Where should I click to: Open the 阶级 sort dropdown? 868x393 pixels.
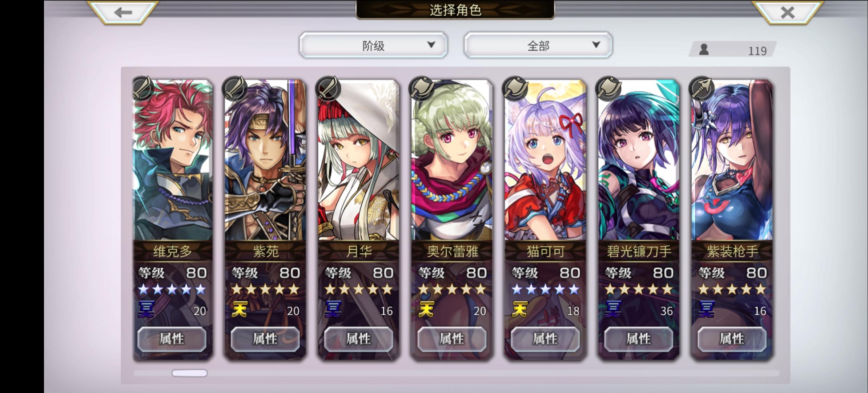373,45
